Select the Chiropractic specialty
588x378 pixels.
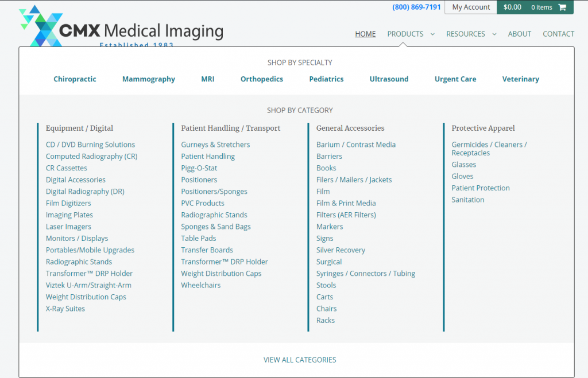(x=75, y=79)
